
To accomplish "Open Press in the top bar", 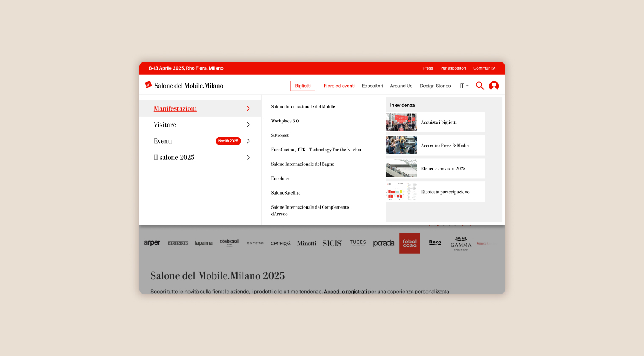I will point(428,68).
